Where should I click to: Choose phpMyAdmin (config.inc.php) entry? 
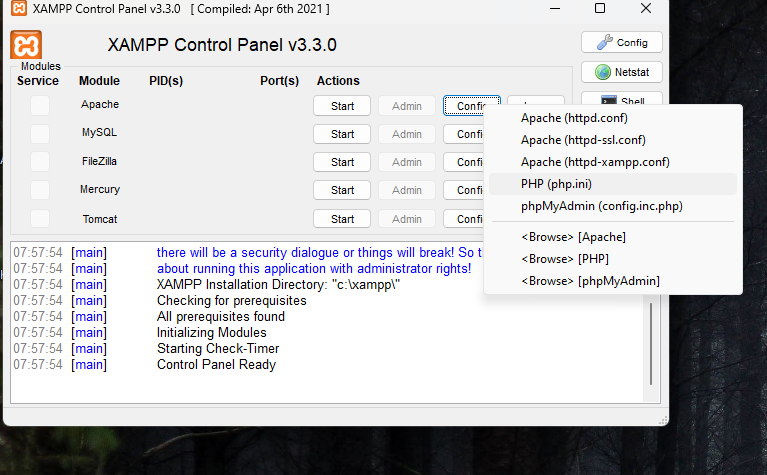[612, 206]
